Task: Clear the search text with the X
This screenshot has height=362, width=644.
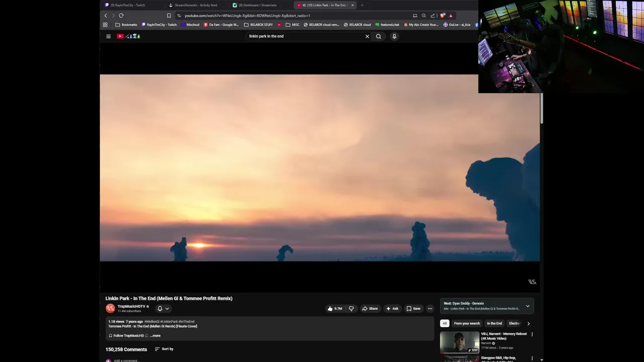Action: coord(367,36)
